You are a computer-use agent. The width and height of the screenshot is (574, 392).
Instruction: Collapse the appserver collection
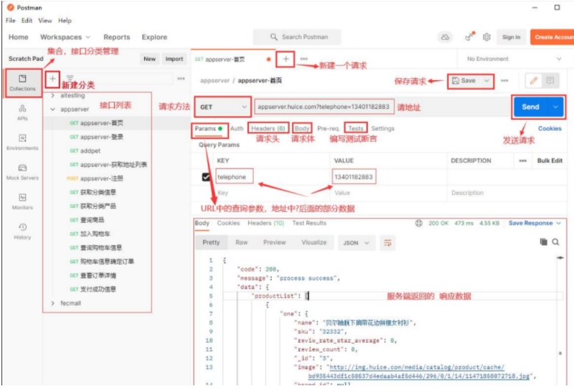click(x=53, y=109)
